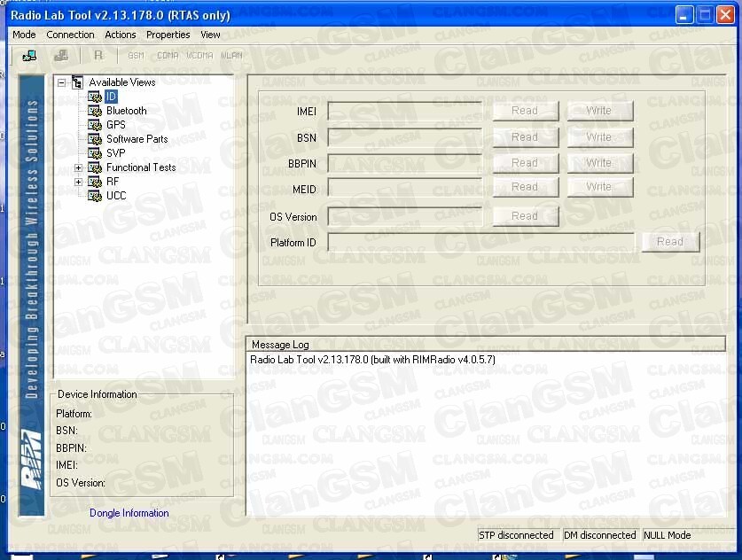
Task: Click the grayed disconnect device toolbar icon
Action: pyautogui.click(x=61, y=56)
